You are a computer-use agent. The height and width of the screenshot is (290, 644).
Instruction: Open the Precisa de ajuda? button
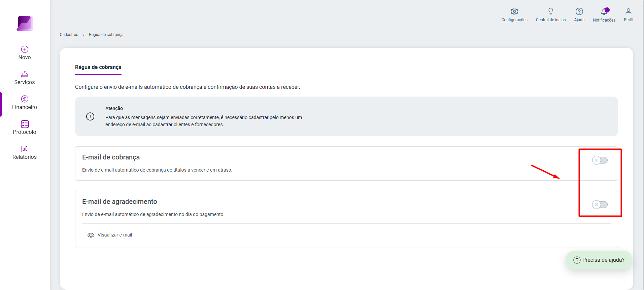599,260
